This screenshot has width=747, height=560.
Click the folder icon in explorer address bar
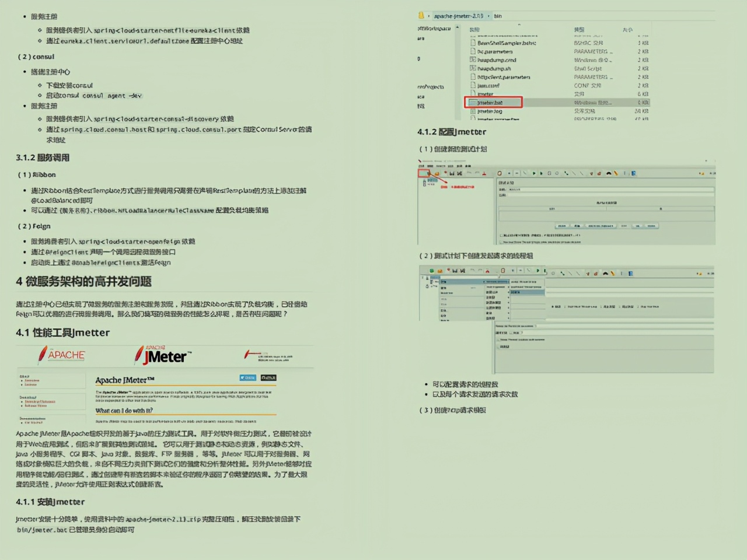click(x=421, y=16)
